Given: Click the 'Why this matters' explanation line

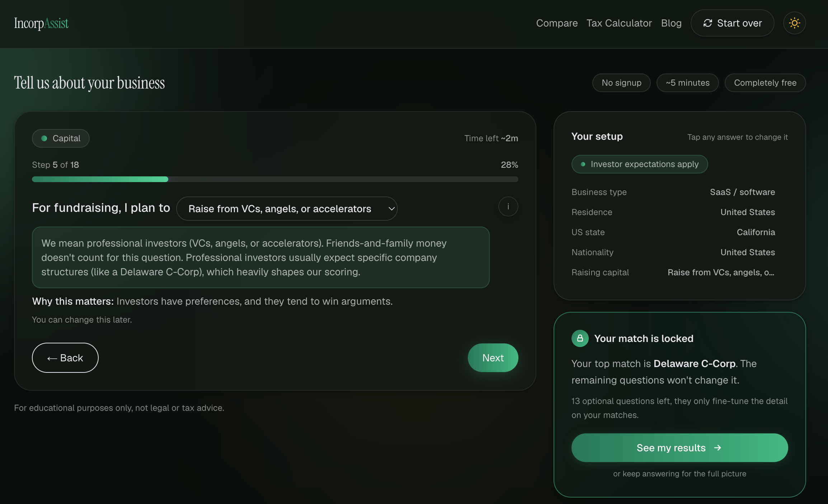Looking at the screenshot, I should (x=212, y=301).
